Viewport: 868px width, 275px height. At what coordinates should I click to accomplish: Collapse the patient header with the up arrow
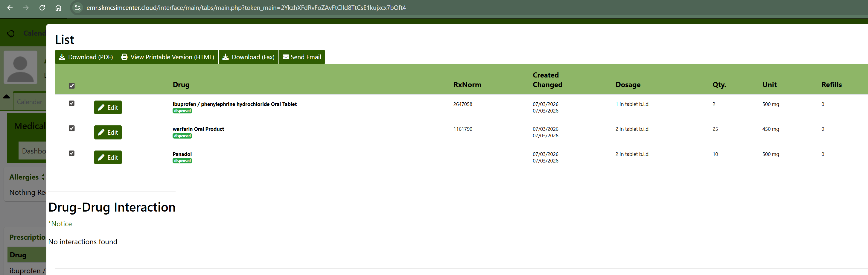coord(6,97)
